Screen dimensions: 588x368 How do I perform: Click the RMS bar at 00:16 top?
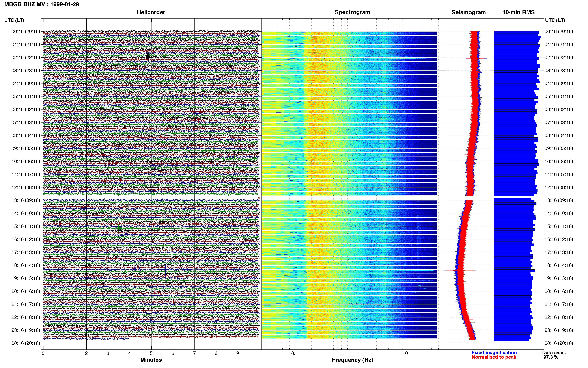pyautogui.click(x=516, y=32)
